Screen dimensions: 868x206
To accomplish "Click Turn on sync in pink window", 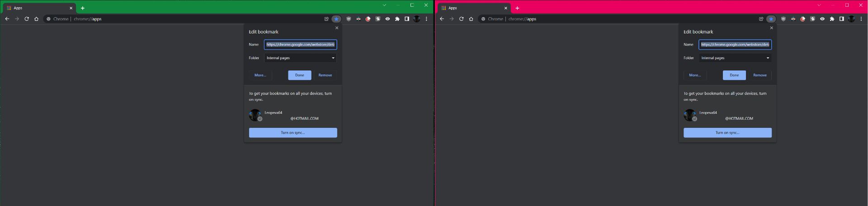I will pos(728,133).
